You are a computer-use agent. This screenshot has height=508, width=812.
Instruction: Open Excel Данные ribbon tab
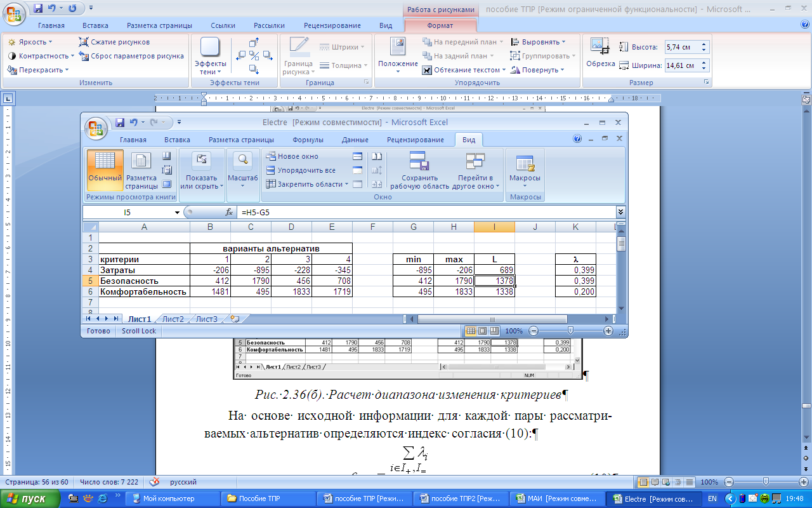(x=355, y=140)
